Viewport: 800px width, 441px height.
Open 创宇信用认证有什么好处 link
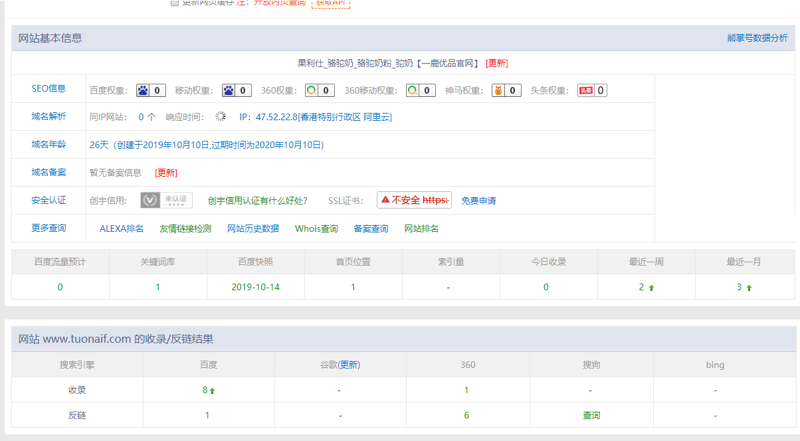pos(258,201)
